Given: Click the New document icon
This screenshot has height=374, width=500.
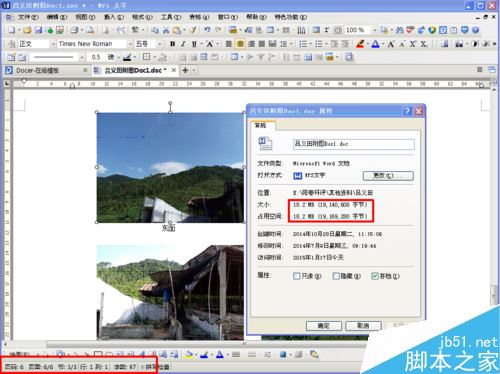Looking at the screenshot, I should 11,30.
